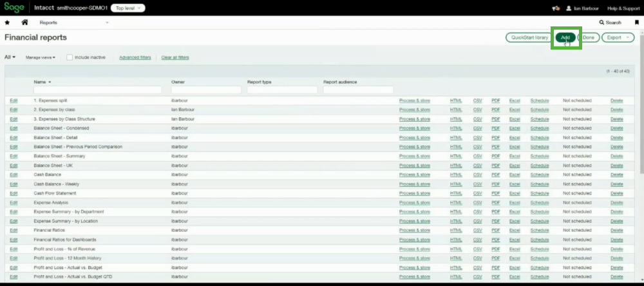Click smithcooper-SDMO1 company name
This screenshot has width=644, height=286.
(x=82, y=8)
